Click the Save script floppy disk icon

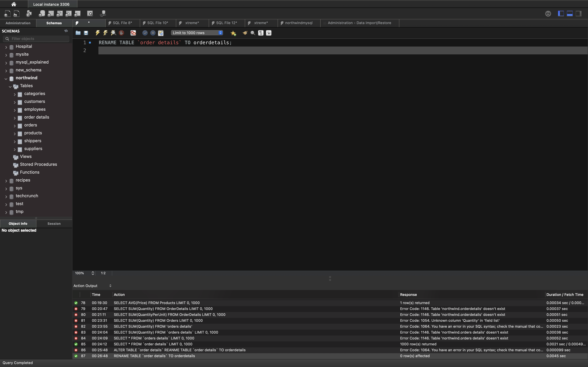(86, 33)
